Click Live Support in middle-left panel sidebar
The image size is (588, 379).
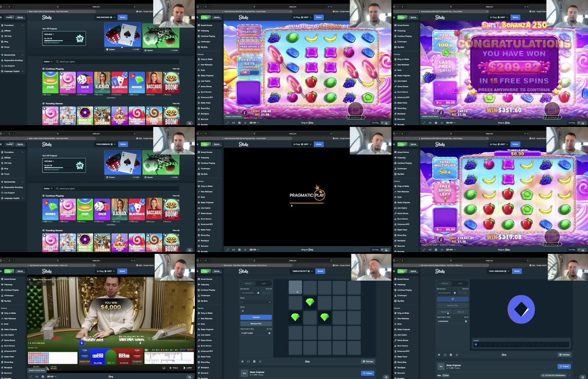point(9,192)
